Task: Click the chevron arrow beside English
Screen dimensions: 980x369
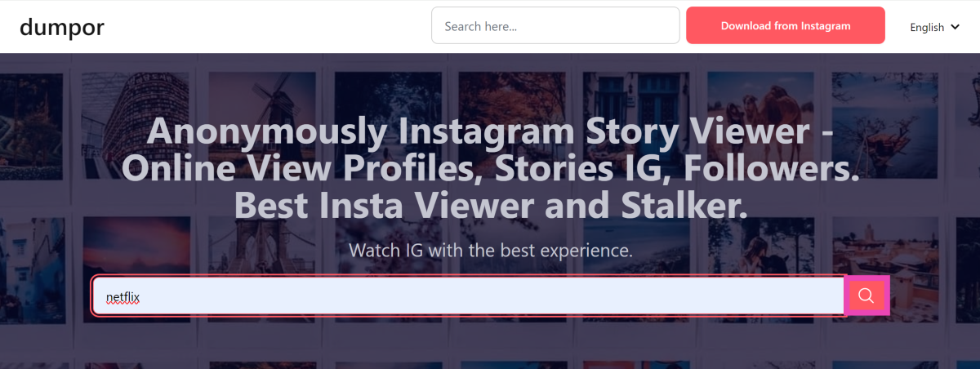Action: pos(955,27)
